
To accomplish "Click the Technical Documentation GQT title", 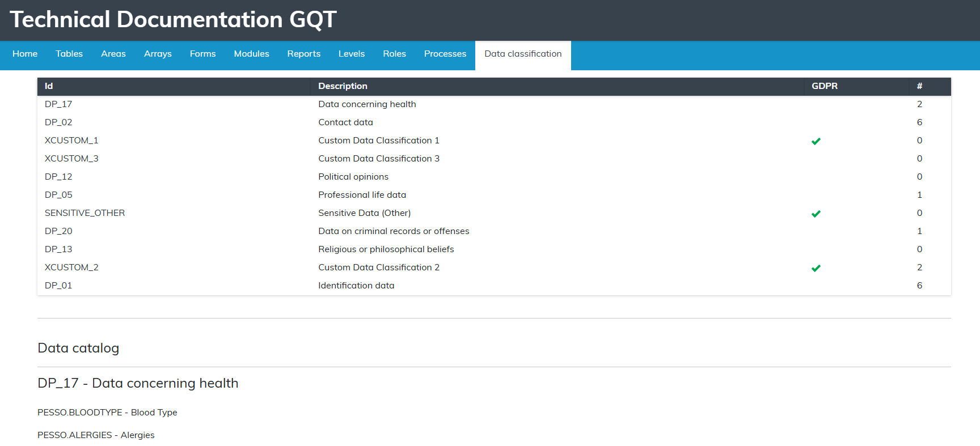I will click(173, 20).
